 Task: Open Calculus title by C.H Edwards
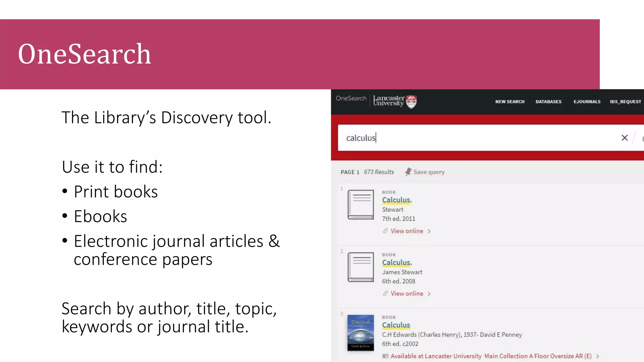396,325
